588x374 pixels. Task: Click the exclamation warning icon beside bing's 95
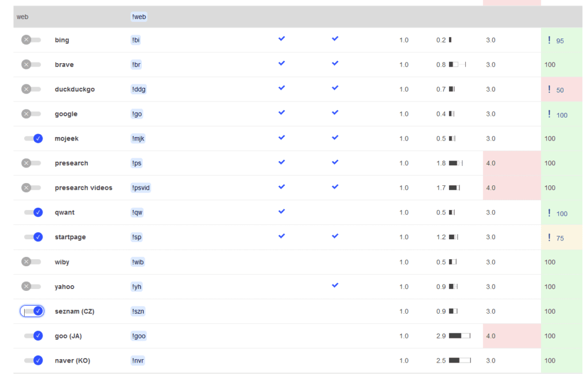[x=550, y=40]
